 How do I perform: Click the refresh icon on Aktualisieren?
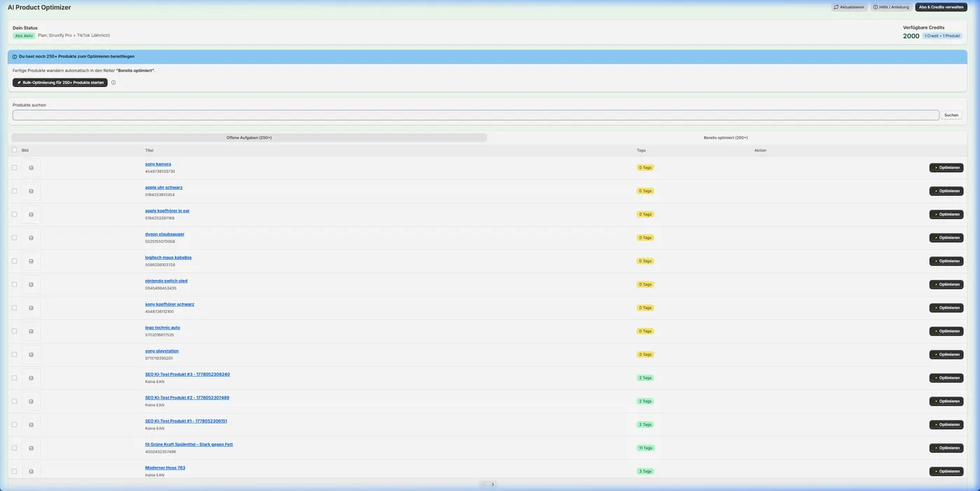pyautogui.click(x=836, y=7)
